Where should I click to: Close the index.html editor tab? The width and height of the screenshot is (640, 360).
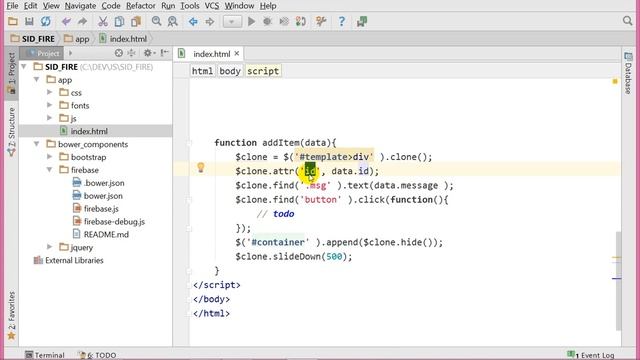tap(237, 53)
